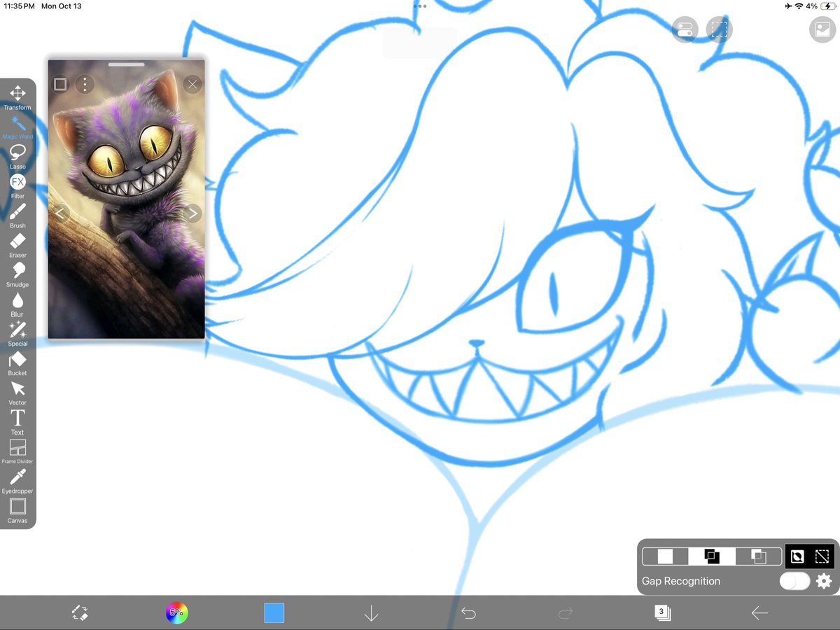Redo the last undone action
The image size is (840, 630).
click(x=566, y=613)
